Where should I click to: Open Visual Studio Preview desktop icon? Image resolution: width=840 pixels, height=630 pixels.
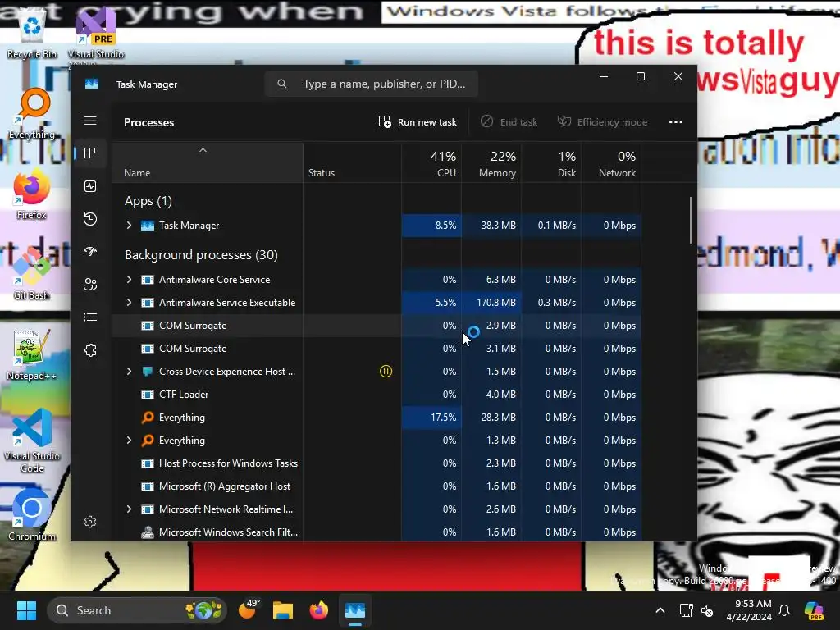[x=96, y=34]
